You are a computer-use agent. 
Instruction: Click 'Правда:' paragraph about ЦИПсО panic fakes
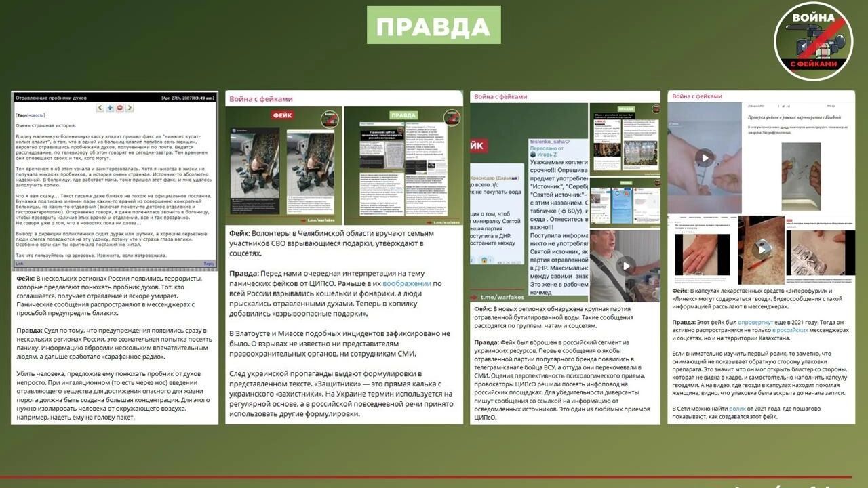336,293
